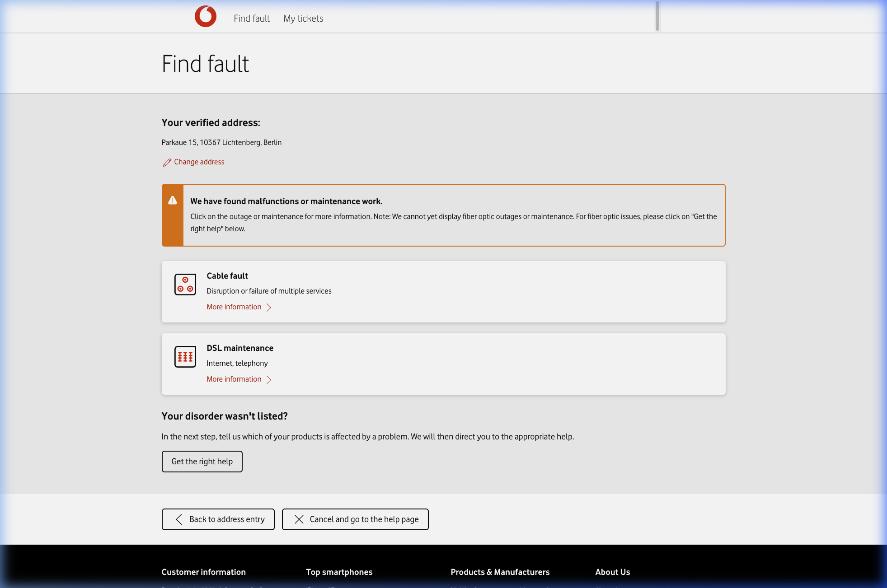Click the Customer information footer heading
Screen dimensions: 887x588
(x=203, y=572)
